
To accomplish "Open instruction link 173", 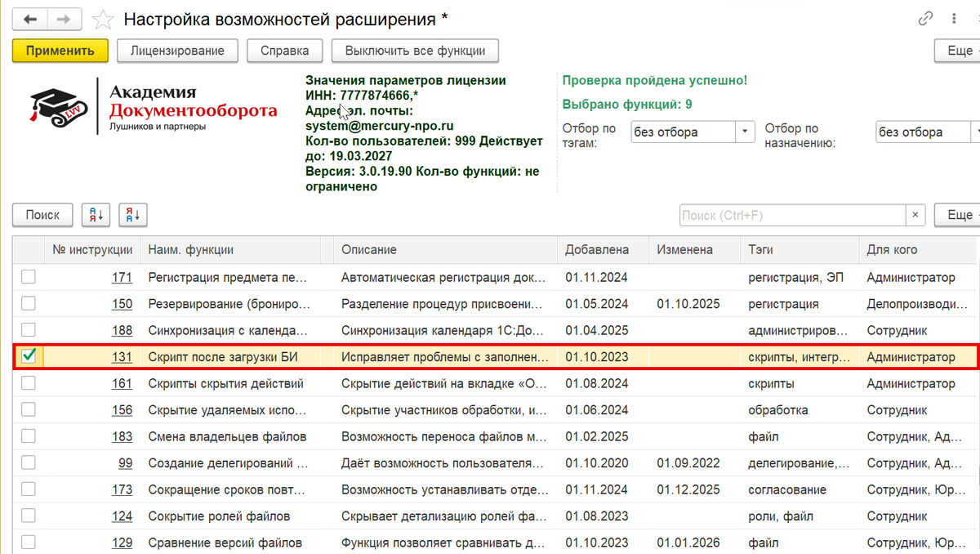I will (122, 490).
